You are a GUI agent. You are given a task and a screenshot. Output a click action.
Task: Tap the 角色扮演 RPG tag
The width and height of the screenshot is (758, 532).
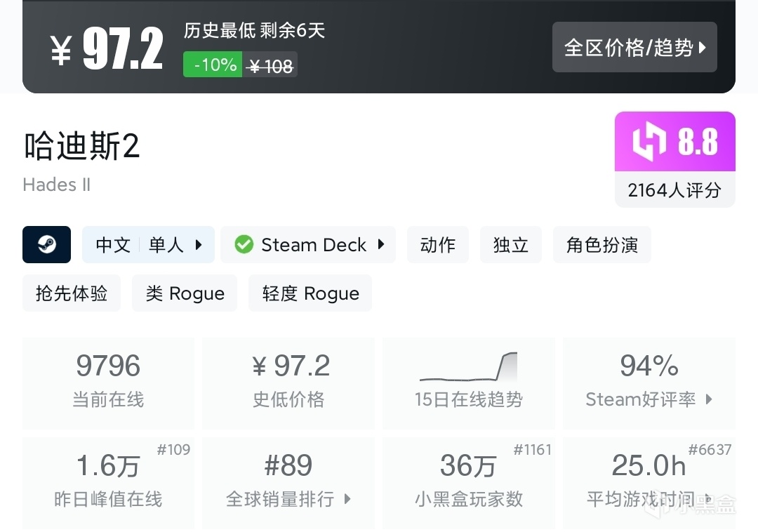601,244
